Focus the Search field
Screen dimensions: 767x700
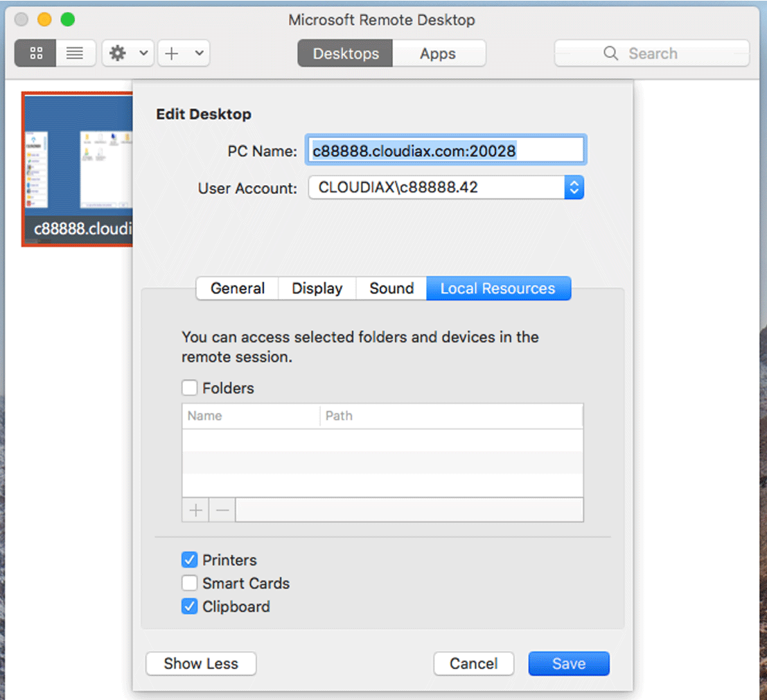[651, 53]
